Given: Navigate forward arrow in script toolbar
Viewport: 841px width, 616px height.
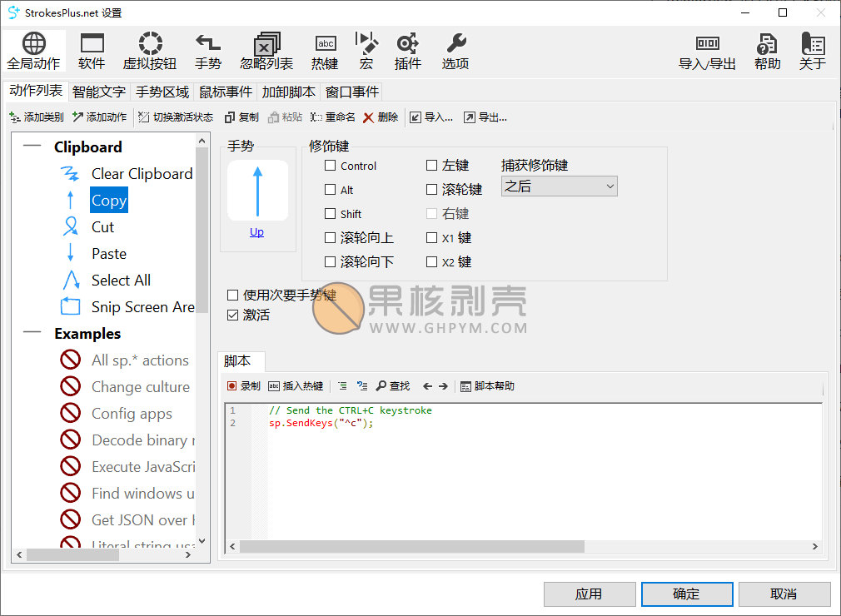Looking at the screenshot, I should pos(443,386).
